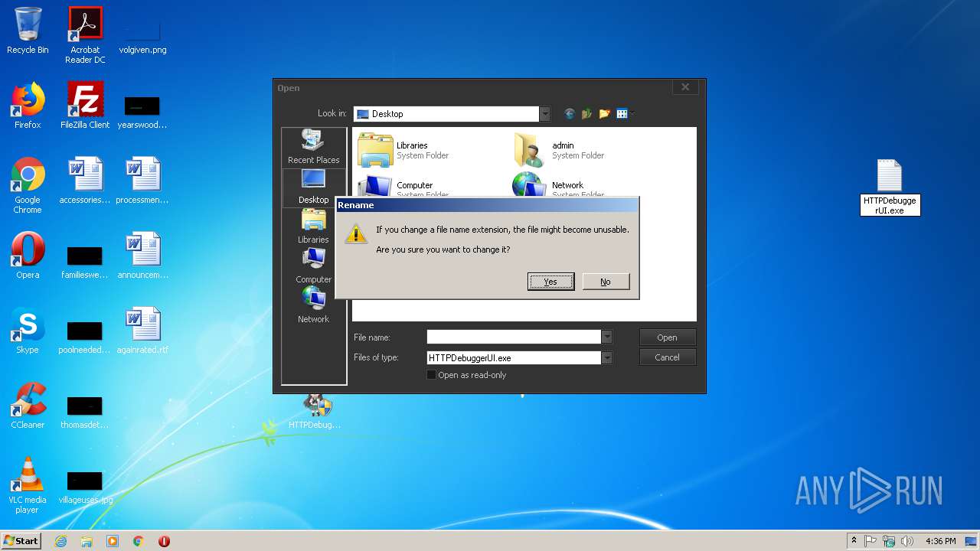Launch Skype desktop shortcut

[x=28, y=331]
